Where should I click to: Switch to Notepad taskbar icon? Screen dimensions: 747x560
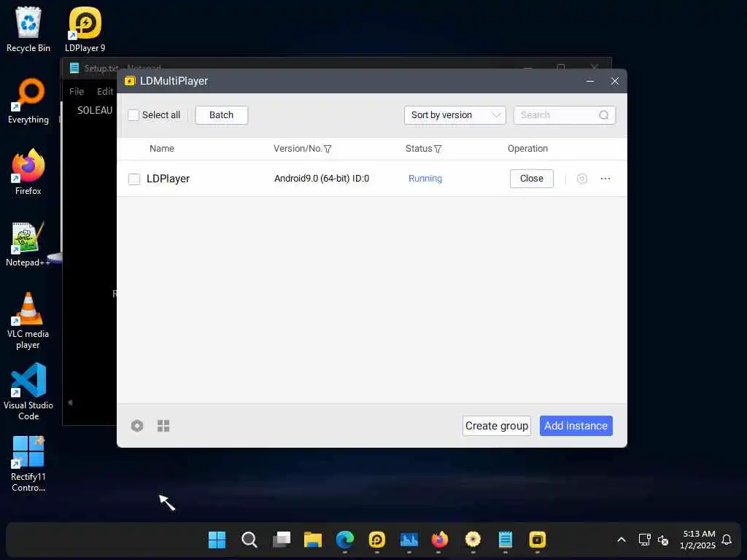pos(506,540)
